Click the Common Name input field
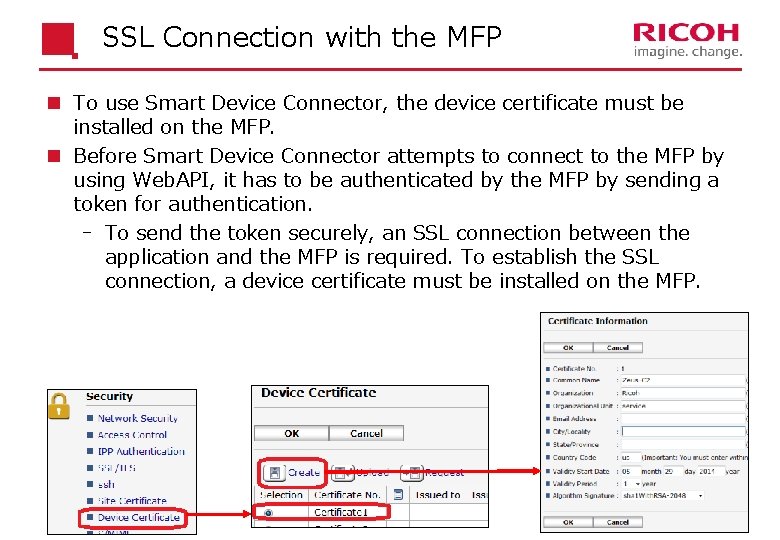The height and width of the screenshot is (540, 780). click(x=683, y=380)
